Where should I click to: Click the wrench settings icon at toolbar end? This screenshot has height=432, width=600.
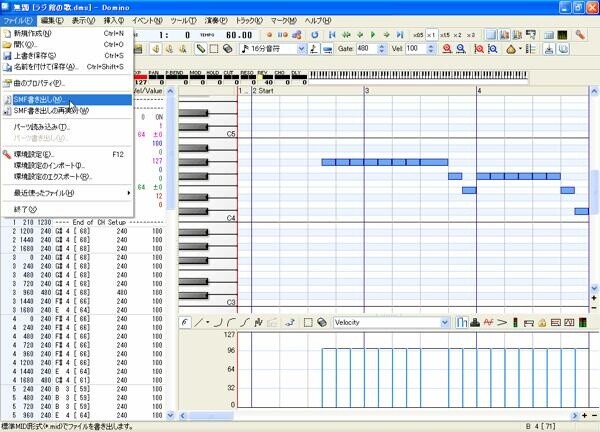pyautogui.click(x=580, y=35)
